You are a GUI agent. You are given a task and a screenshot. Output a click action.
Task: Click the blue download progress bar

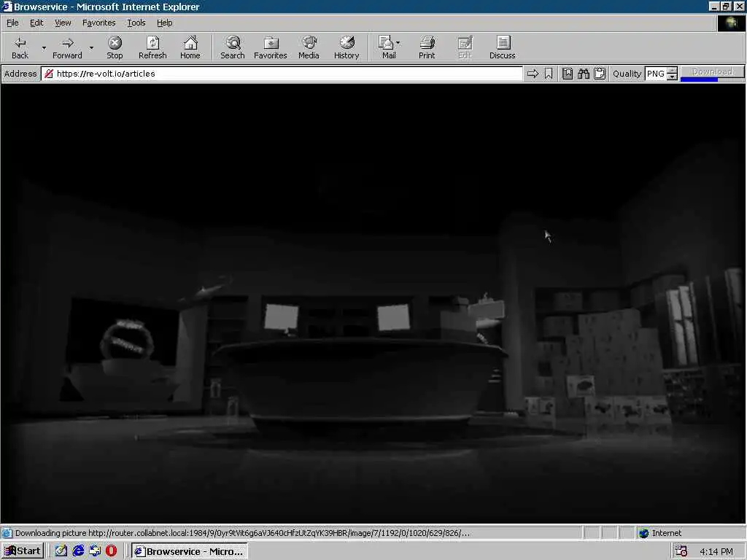click(x=699, y=79)
